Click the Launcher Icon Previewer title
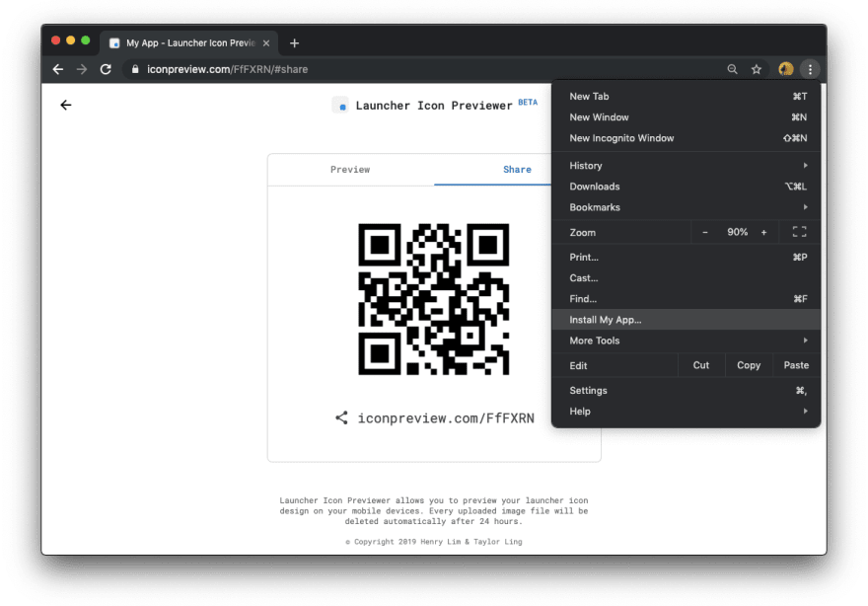This screenshot has height=606, width=868. coord(434,106)
